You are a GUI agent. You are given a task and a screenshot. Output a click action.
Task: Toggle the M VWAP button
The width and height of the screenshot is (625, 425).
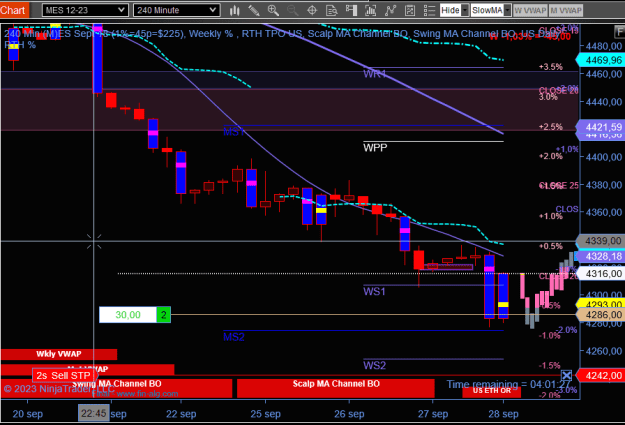(x=566, y=10)
